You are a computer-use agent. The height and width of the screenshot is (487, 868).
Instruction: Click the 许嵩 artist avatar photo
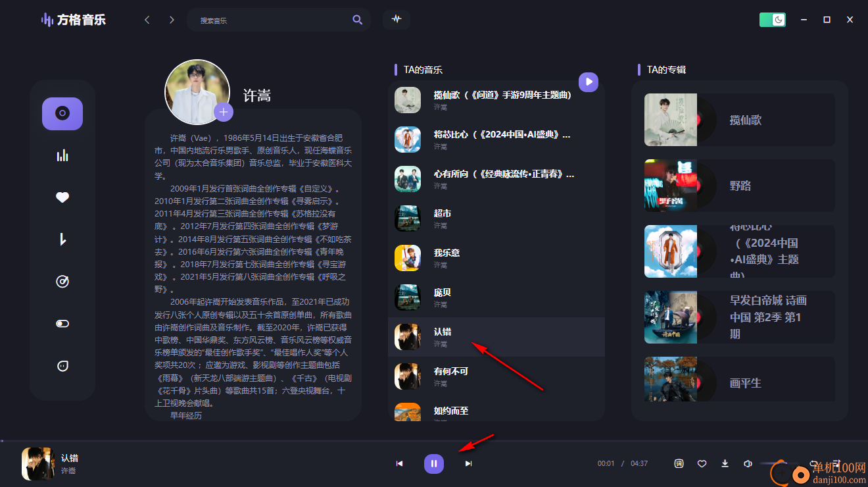tap(197, 92)
